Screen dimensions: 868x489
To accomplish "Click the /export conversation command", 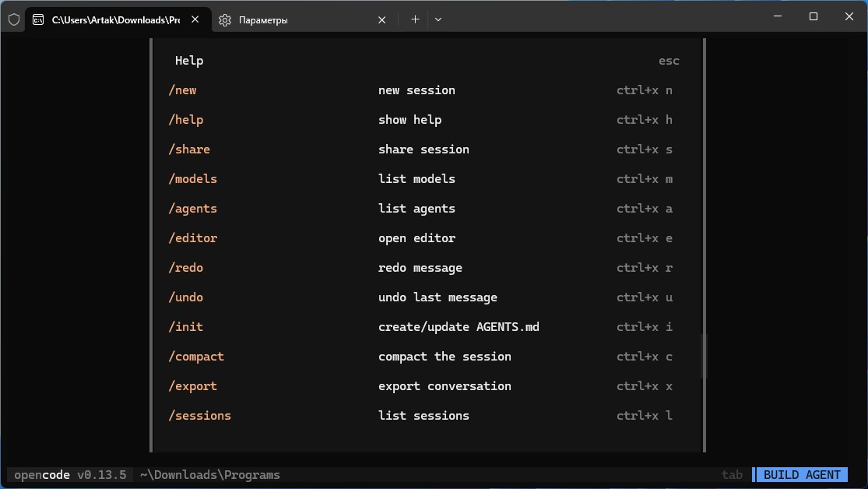I will click(x=193, y=386).
